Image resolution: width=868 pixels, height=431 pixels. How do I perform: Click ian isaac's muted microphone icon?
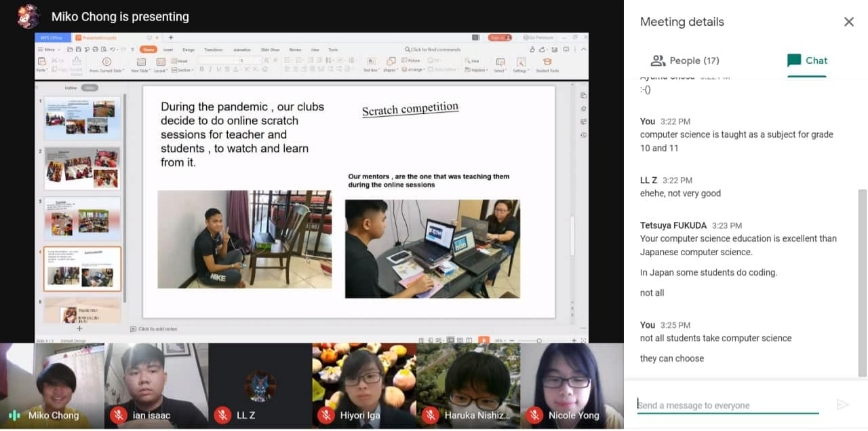click(119, 415)
